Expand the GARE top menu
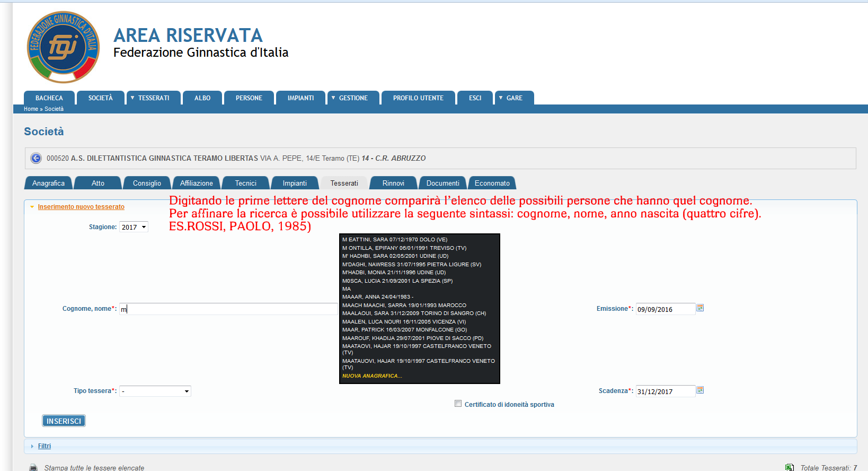 click(515, 98)
